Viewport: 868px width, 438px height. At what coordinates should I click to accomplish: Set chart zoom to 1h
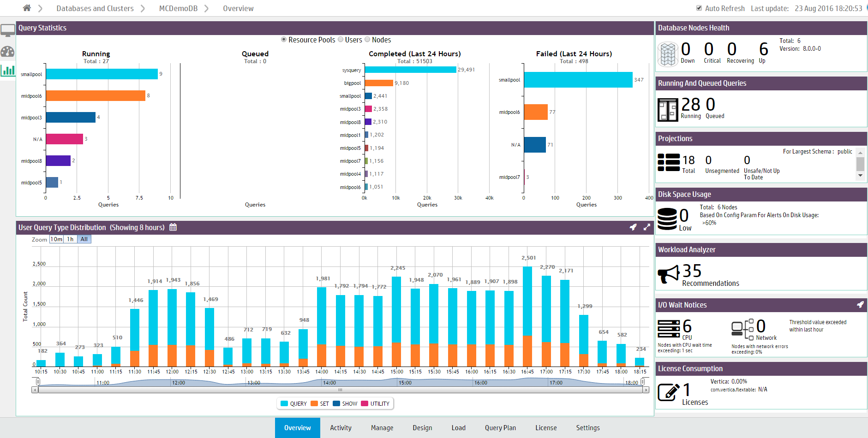pos(70,239)
